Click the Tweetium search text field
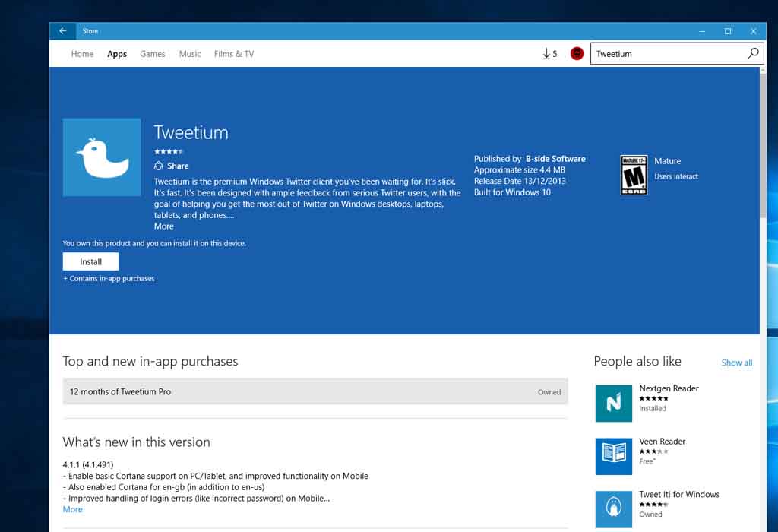 pos(665,54)
